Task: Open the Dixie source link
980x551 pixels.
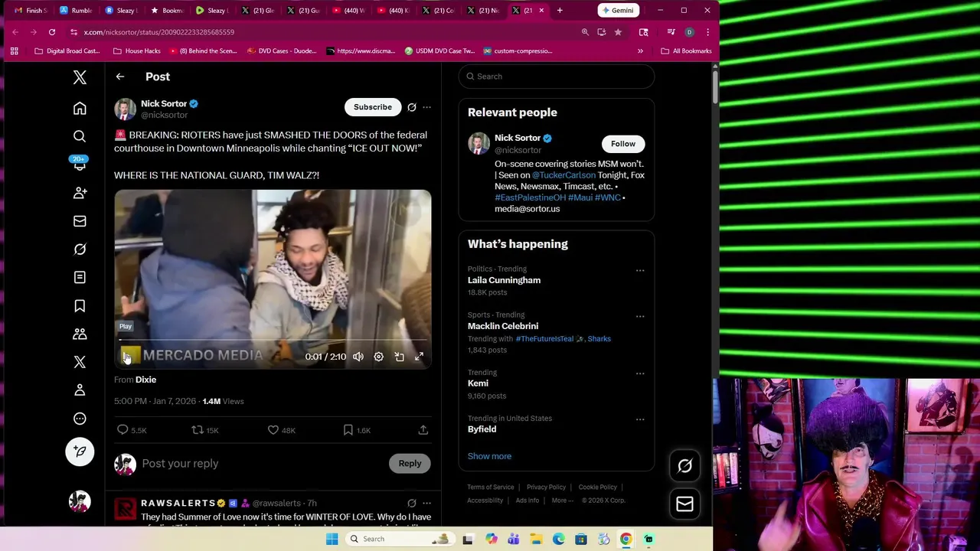Action: point(145,380)
